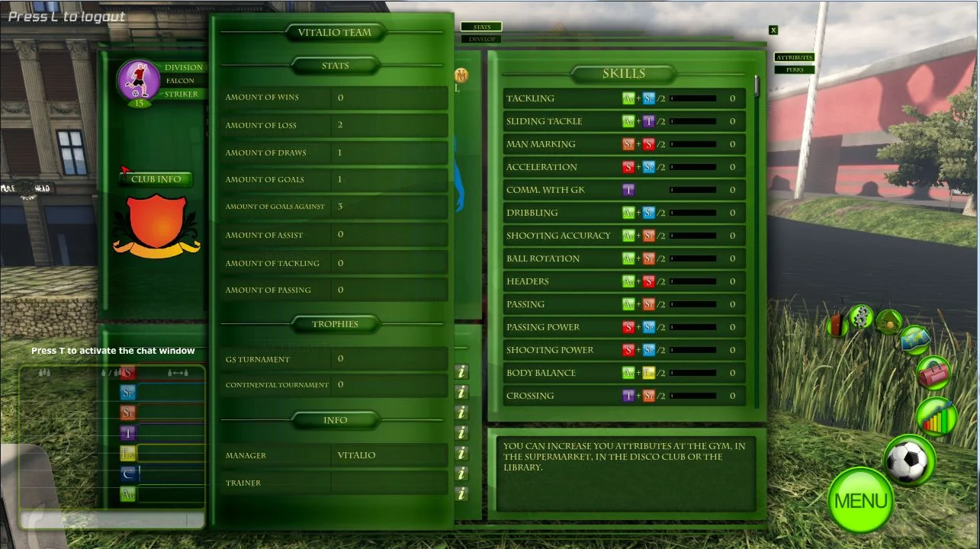Click the Club Info button
The image size is (980, 549).
[156, 179]
